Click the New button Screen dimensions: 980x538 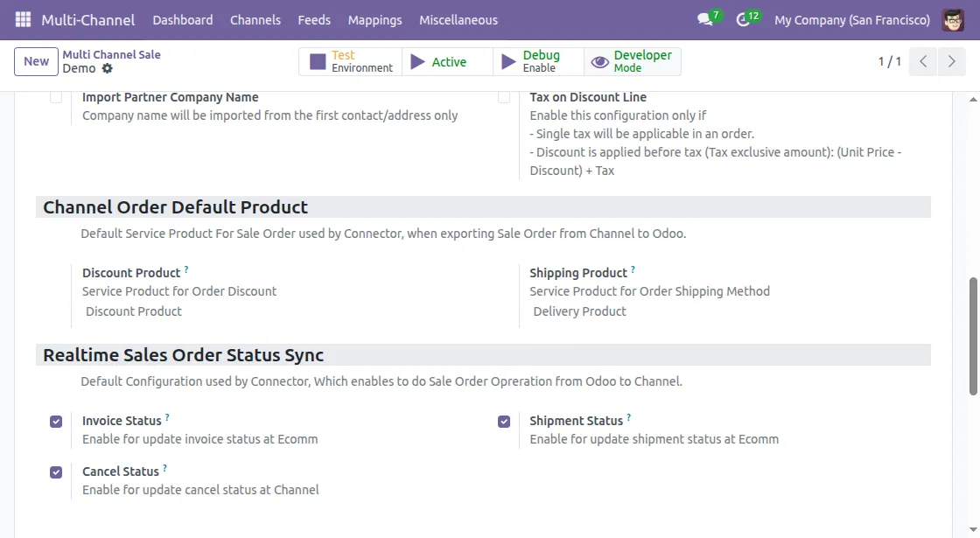click(x=36, y=61)
